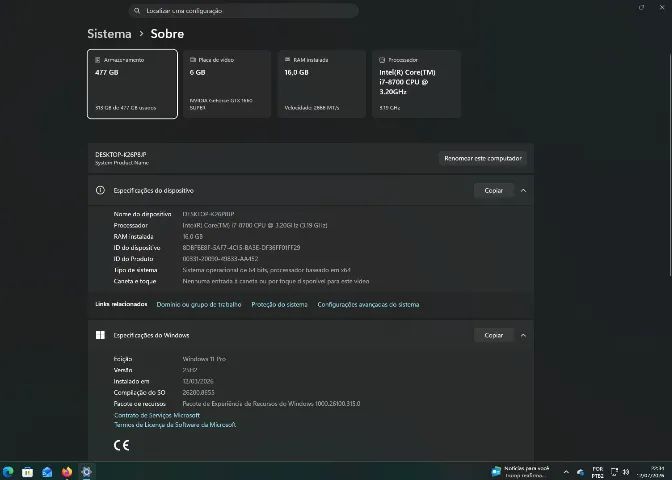The height and width of the screenshot is (480, 672).
Task: Click the ID do dispositivo value
Action: [x=241, y=248]
